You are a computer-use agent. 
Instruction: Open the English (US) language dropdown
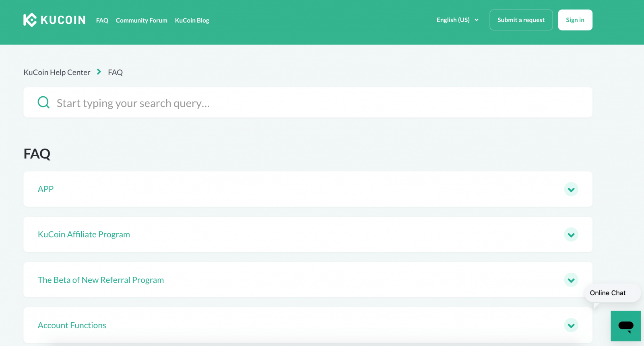[457, 20]
